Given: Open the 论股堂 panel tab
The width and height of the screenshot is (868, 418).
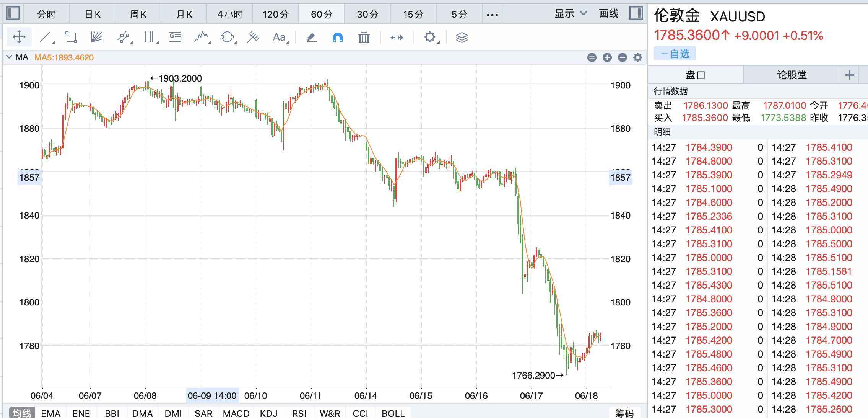Looking at the screenshot, I should (x=792, y=75).
